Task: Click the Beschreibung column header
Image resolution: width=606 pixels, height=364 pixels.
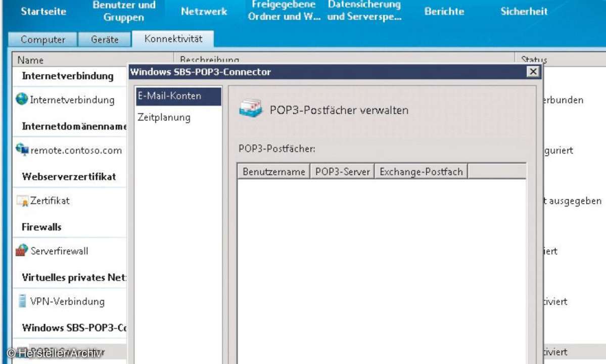Action: (x=344, y=59)
